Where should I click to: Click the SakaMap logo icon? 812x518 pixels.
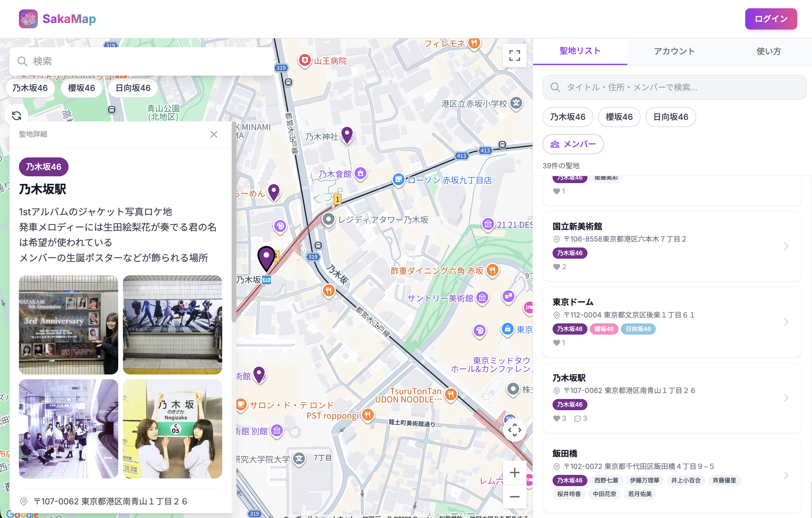coord(28,19)
